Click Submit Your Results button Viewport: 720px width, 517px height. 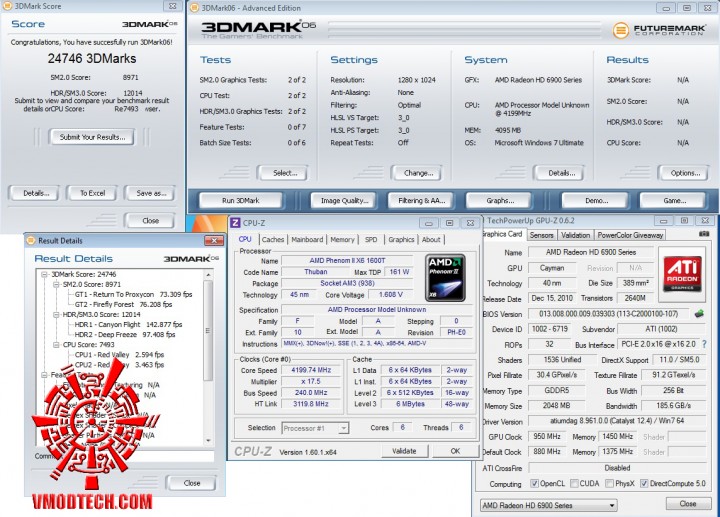tap(92, 137)
